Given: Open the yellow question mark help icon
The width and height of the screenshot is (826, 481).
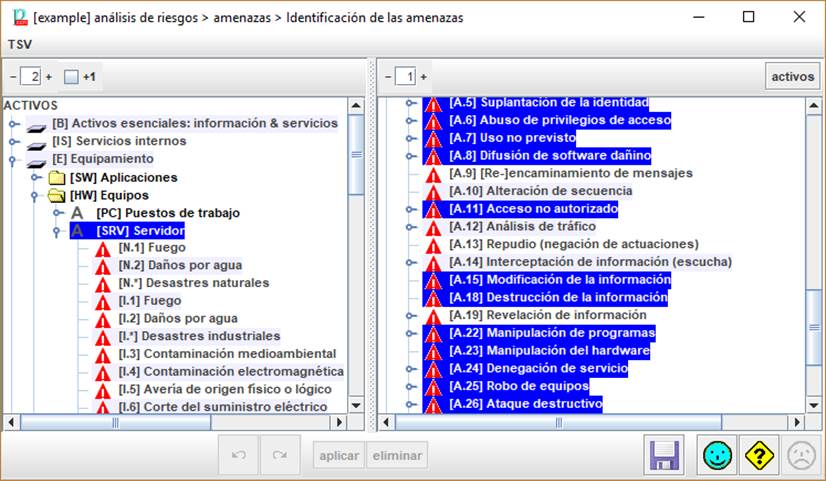Looking at the screenshot, I should (759, 456).
